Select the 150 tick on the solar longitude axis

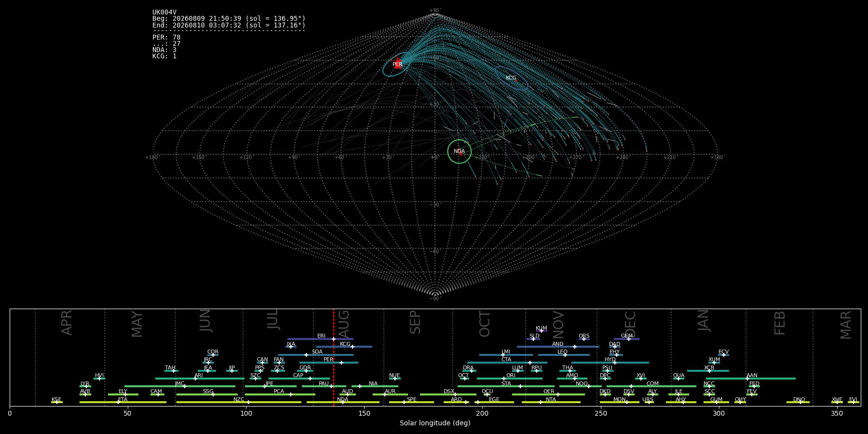click(x=364, y=413)
